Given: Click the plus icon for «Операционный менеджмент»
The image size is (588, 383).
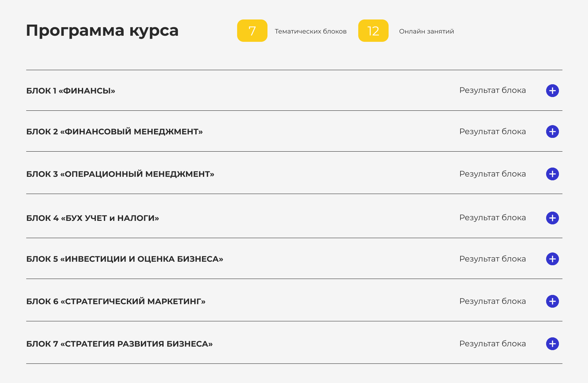Looking at the screenshot, I should 552,174.
